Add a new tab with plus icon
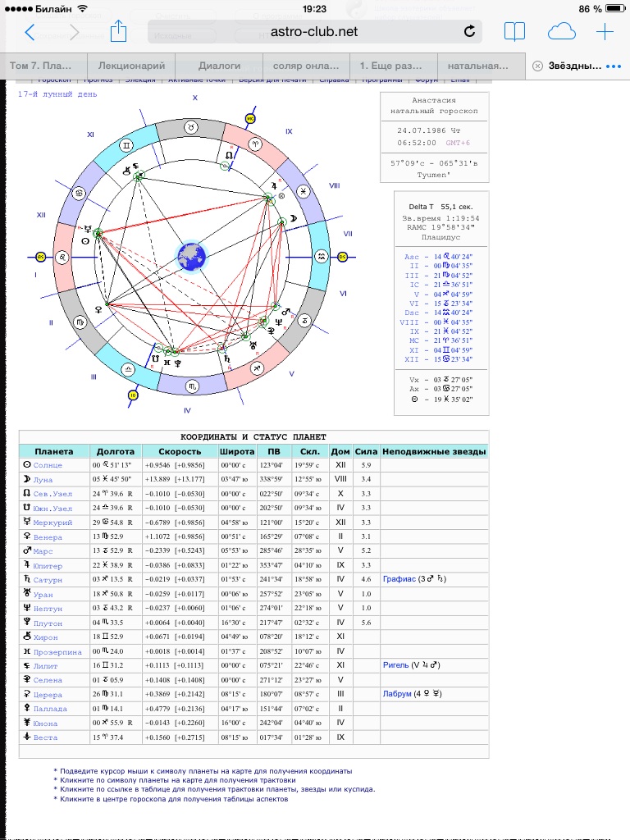630x840 pixels. 605,32
